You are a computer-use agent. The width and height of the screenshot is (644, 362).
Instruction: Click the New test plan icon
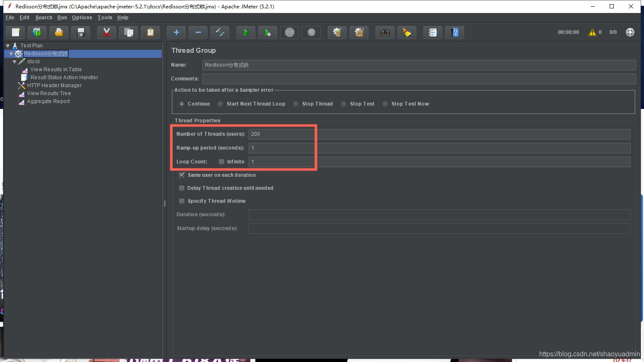pyautogui.click(x=16, y=32)
